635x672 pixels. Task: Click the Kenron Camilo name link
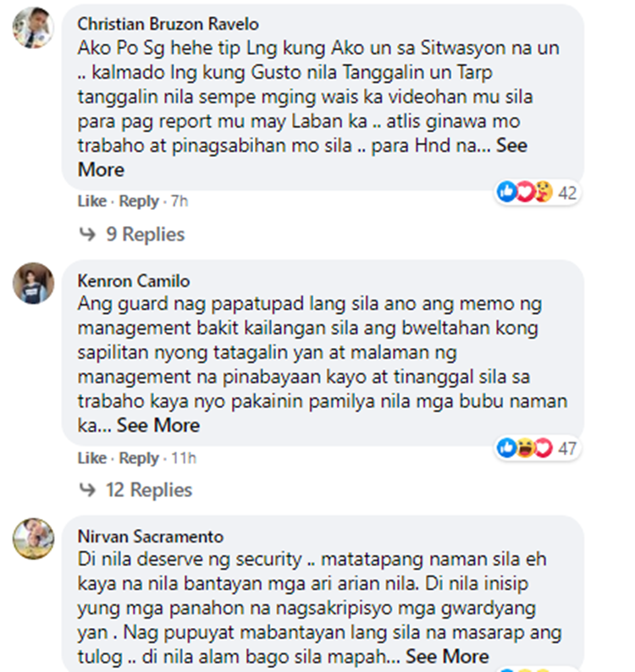pos(133,281)
